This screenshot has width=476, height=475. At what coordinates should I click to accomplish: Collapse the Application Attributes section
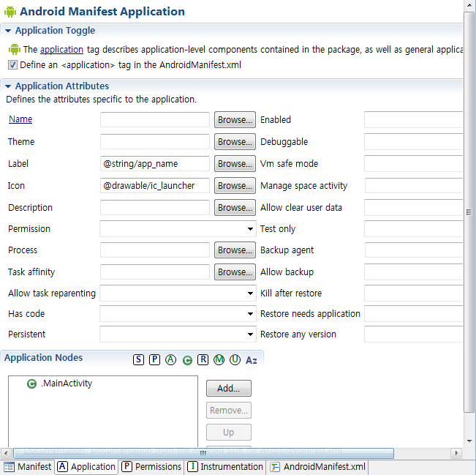[8, 86]
